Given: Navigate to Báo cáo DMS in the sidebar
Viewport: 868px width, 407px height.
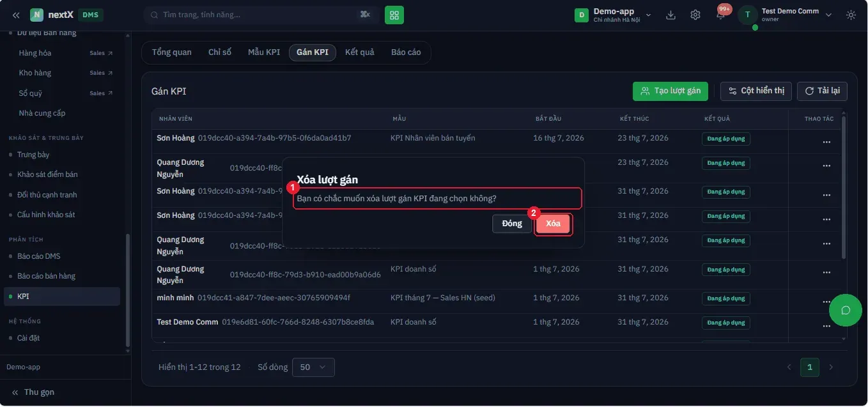Looking at the screenshot, I should pos(39,256).
